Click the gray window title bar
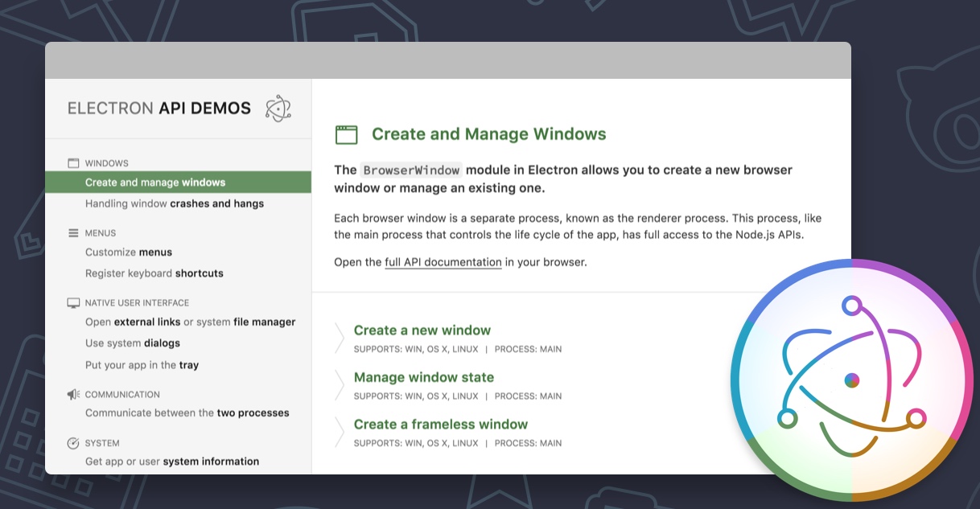 [448, 60]
